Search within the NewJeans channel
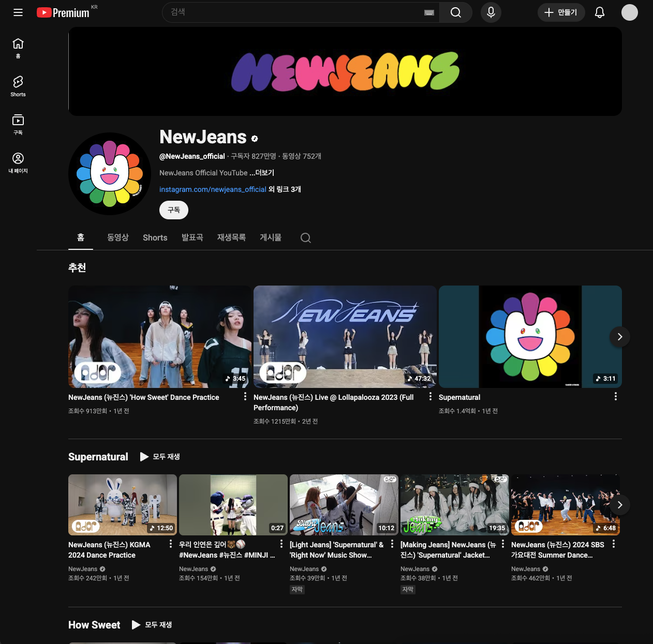The height and width of the screenshot is (644, 653). pyautogui.click(x=306, y=238)
